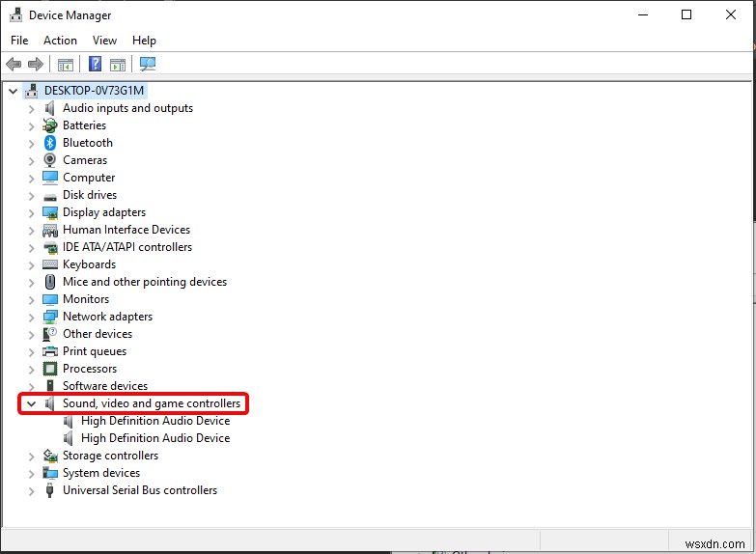
Task: Click the Human Interface Devices icon
Action: coord(50,231)
